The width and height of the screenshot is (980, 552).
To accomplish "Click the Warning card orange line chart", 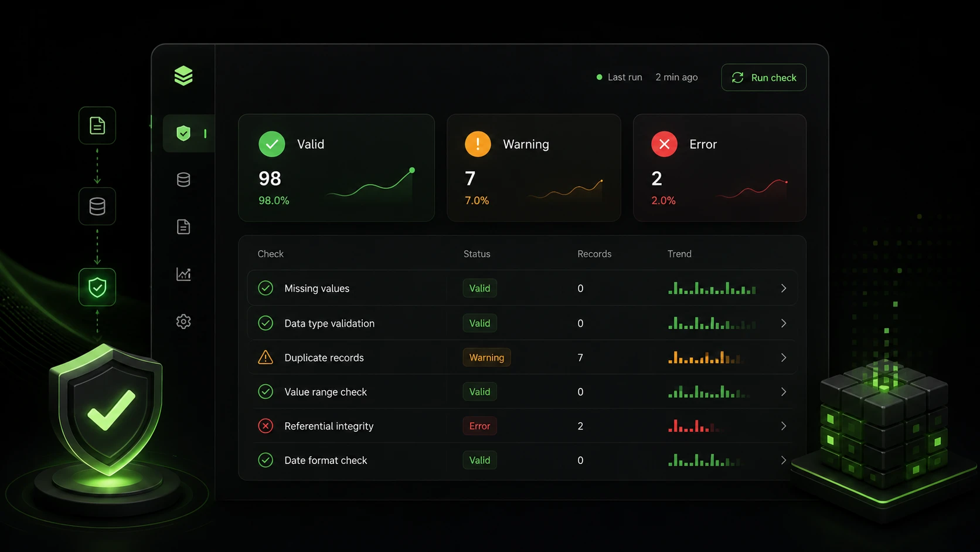I will point(566,189).
